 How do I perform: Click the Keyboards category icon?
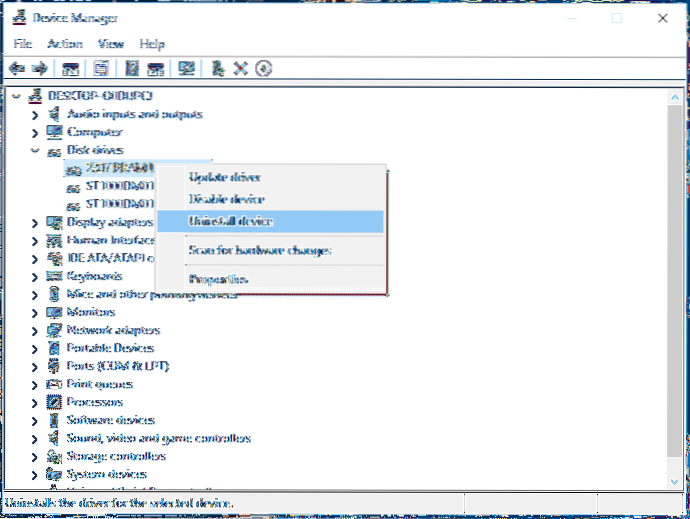pyautogui.click(x=54, y=276)
